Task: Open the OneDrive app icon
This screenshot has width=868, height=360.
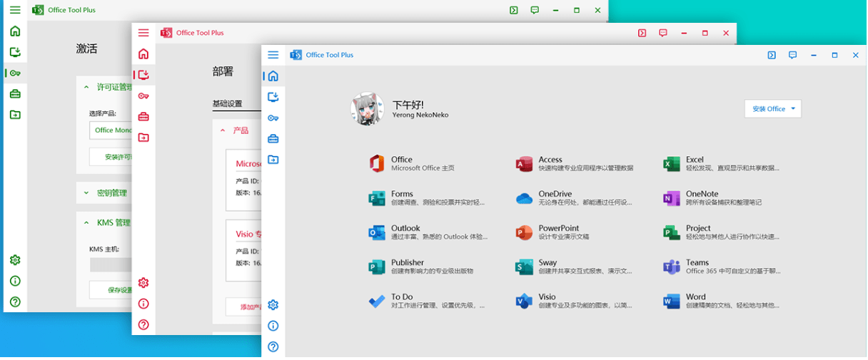Action: 524,198
